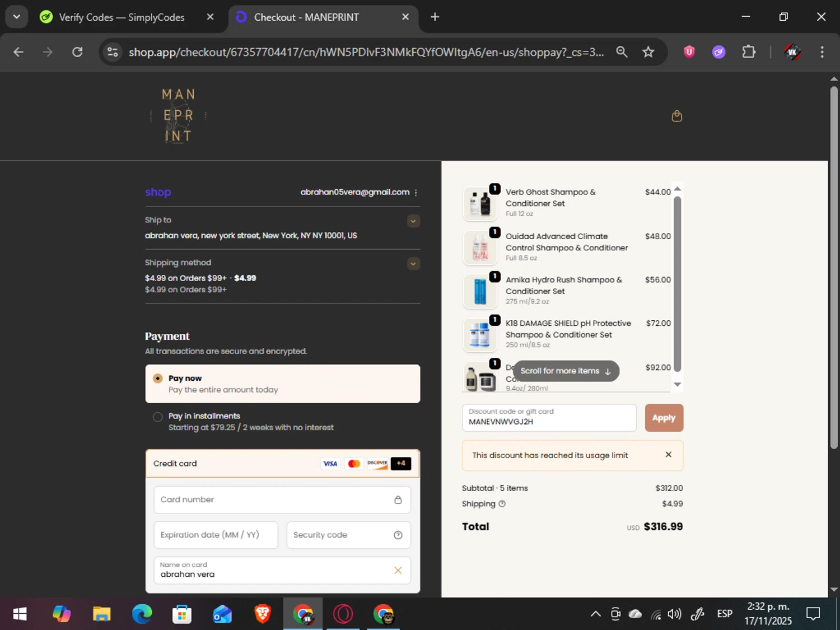Clear the Name on card field
The width and height of the screenshot is (840, 630).
398,570
